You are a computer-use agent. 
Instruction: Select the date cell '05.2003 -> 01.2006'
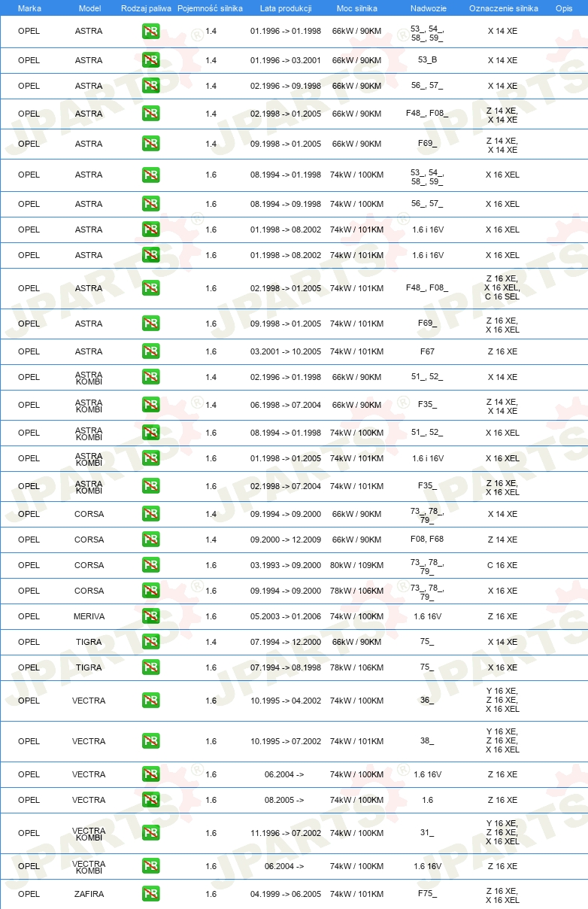coord(286,616)
